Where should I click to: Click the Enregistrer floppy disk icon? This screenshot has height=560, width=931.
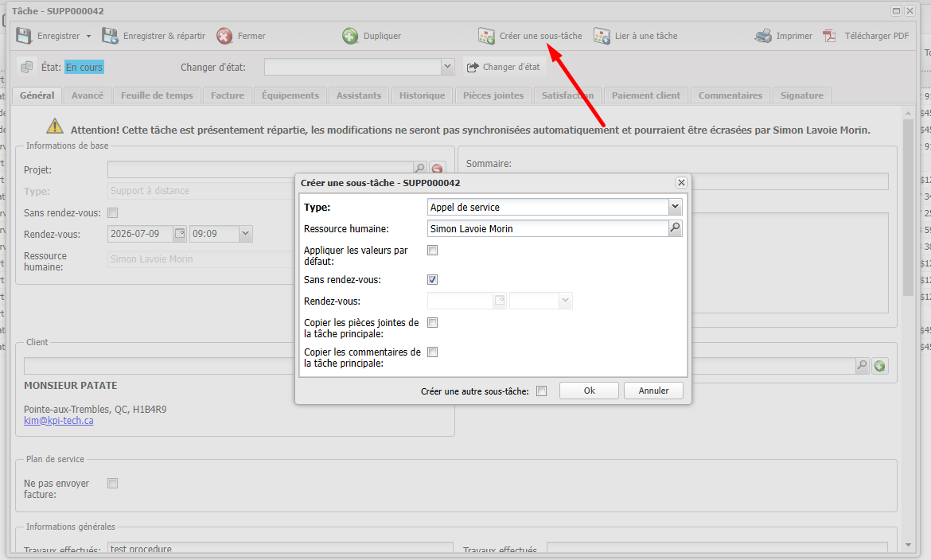[x=24, y=36]
